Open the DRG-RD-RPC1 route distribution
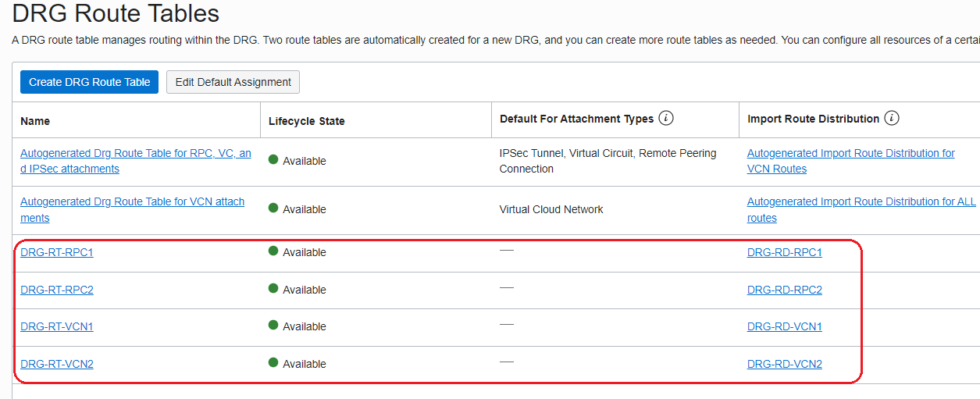 coord(784,252)
